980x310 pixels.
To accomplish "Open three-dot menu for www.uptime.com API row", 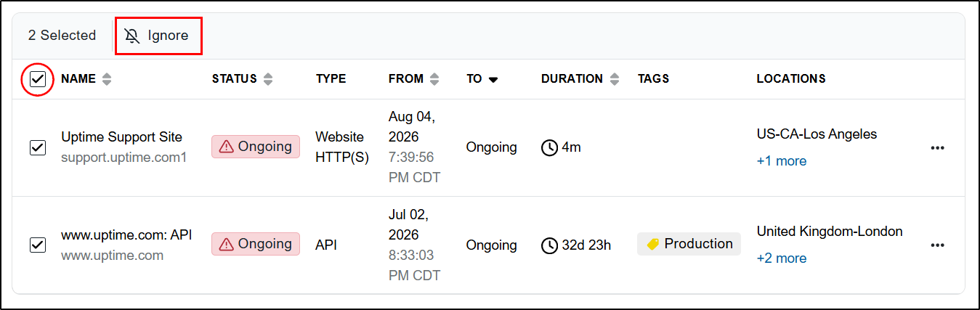I will tap(937, 245).
